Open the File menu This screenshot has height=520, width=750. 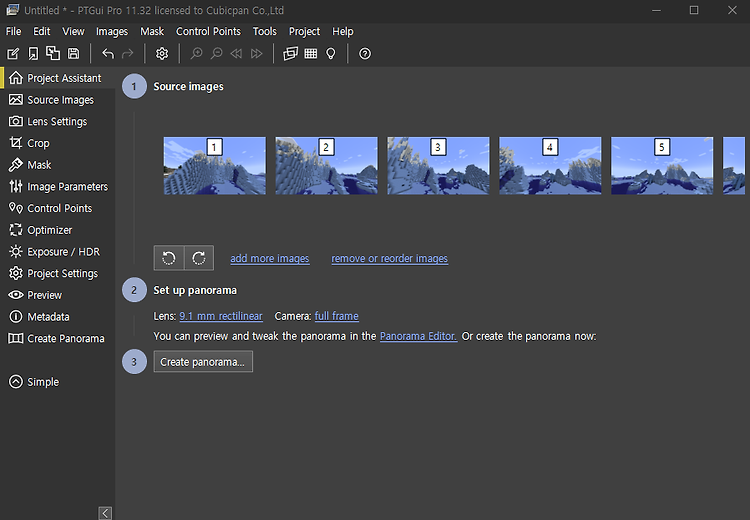coord(13,32)
